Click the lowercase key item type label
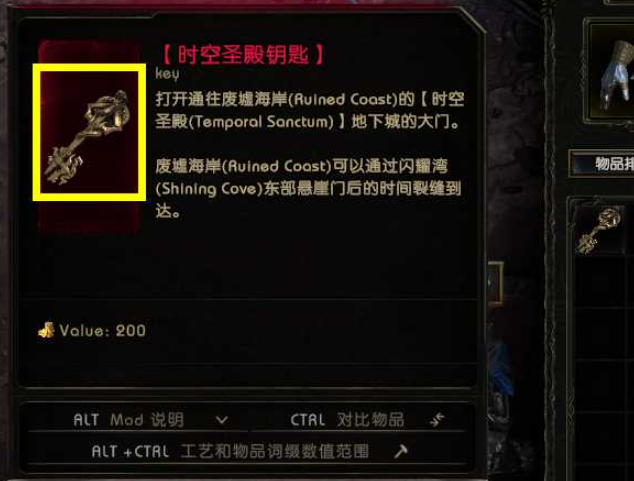This screenshot has height=481, width=634. click(x=167, y=74)
